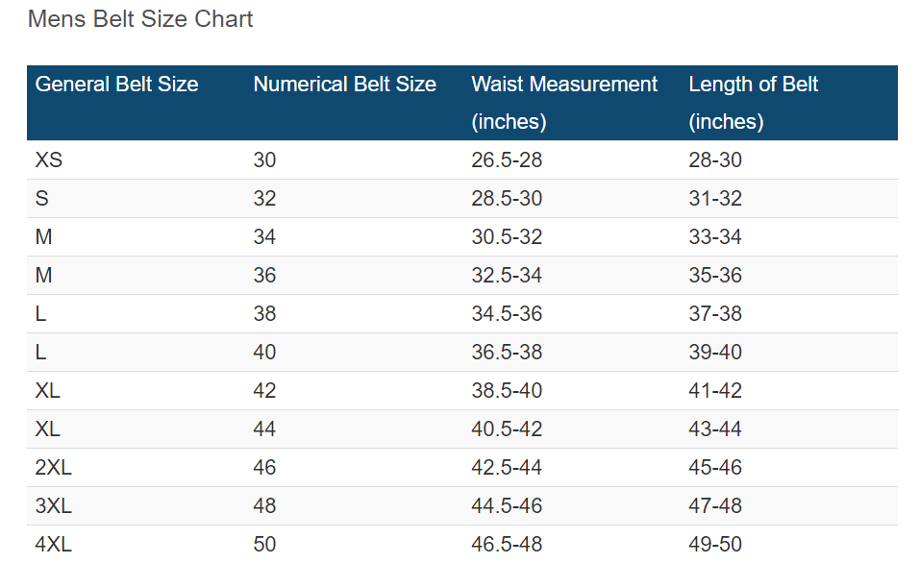Click belt length 49-50 cell

click(x=715, y=545)
